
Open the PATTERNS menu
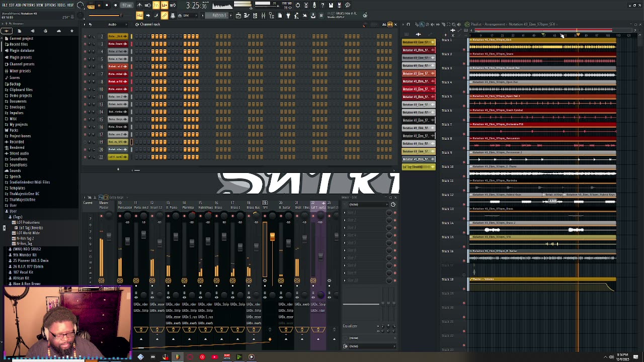[x=29, y=5]
